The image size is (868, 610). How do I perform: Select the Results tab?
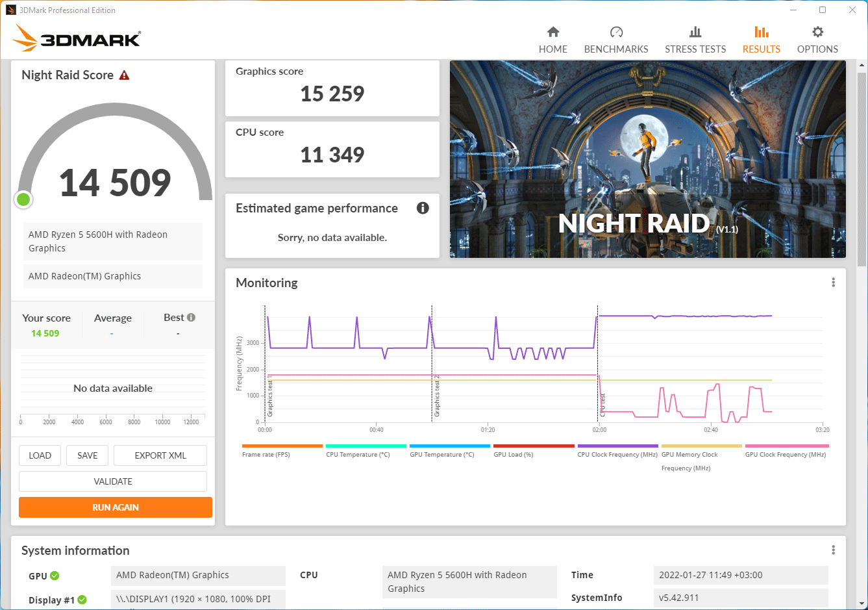[762, 40]
